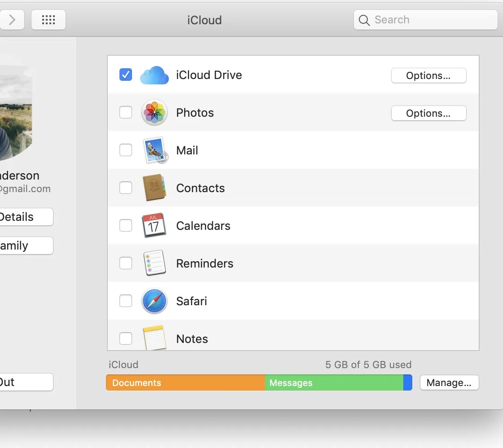Select the Documents storage segment
Image resolution: width=503 pixels, height=448 pixels.
click(185, 382)
